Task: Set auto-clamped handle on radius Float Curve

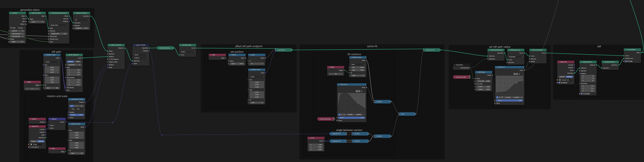Action: tap(502, 97)
